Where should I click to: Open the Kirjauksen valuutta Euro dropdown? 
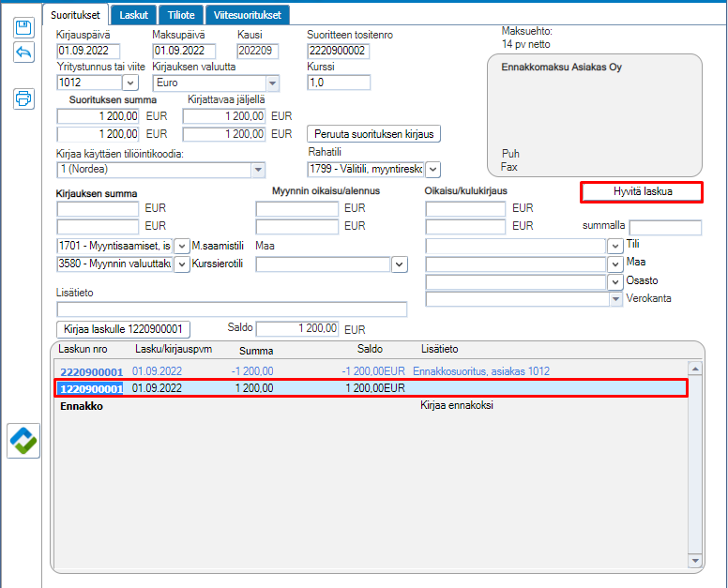pyautogui.click(x=273, y=83)
